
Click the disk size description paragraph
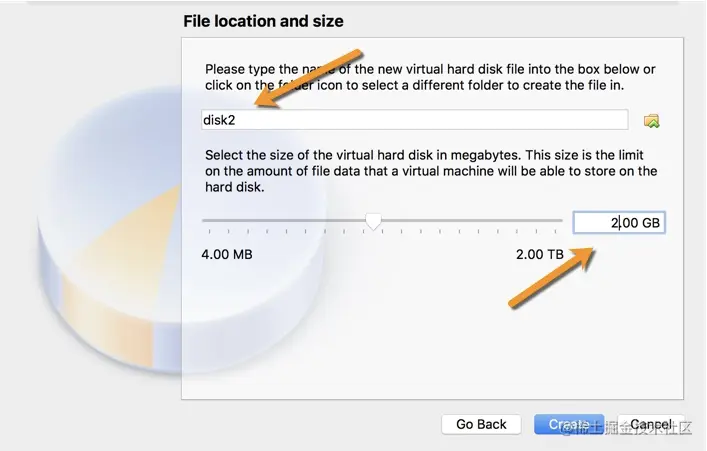(x=431, y=171)
